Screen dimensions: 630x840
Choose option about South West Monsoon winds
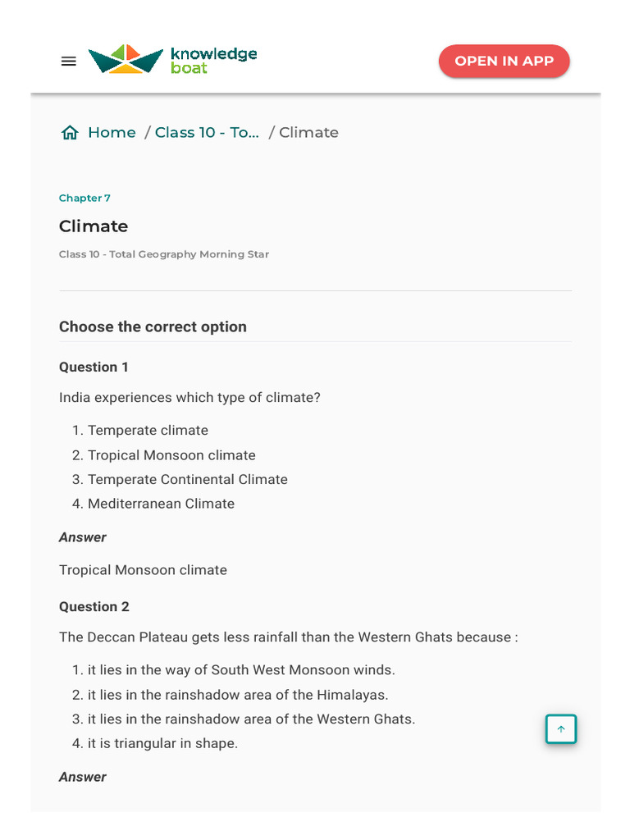pyautogui.click(x=241, y=670)
